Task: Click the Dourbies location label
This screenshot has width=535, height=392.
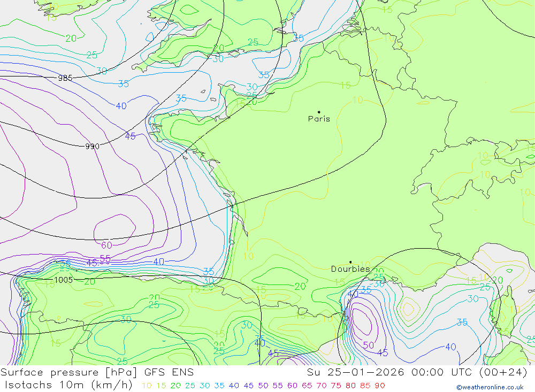Action: [x=350, y=269]
